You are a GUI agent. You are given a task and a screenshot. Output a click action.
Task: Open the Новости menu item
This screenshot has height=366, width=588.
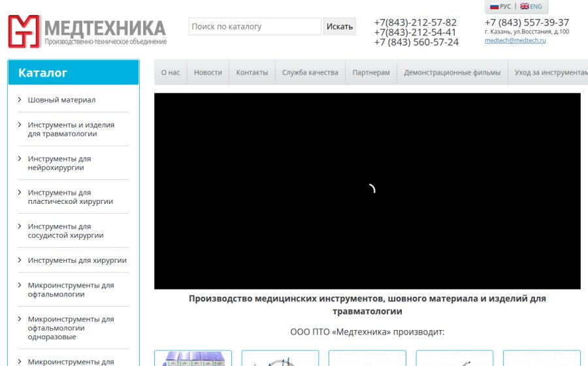coord(208,73)
